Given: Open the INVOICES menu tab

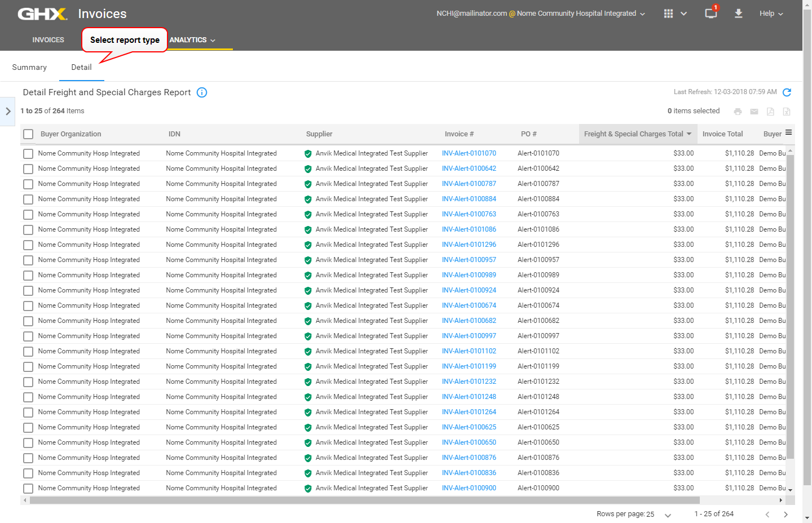Looking at the screenshot, I should (x=48, y=40).
